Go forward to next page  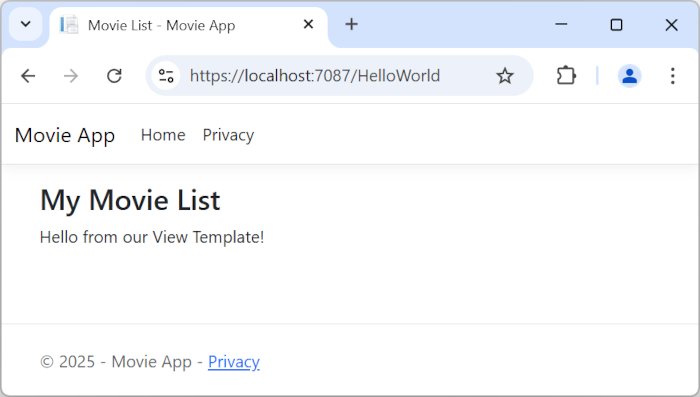pyautogui.click(x=71, y=76)
